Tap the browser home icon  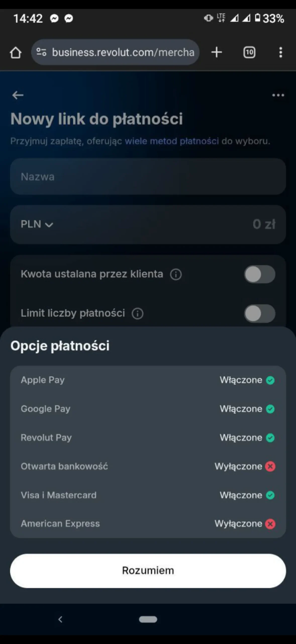(x=16, y=53)
